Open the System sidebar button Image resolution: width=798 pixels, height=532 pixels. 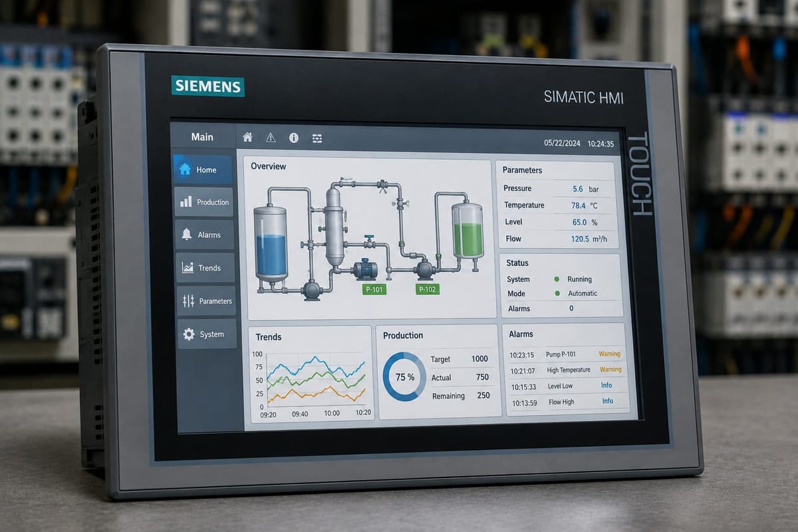207,334
